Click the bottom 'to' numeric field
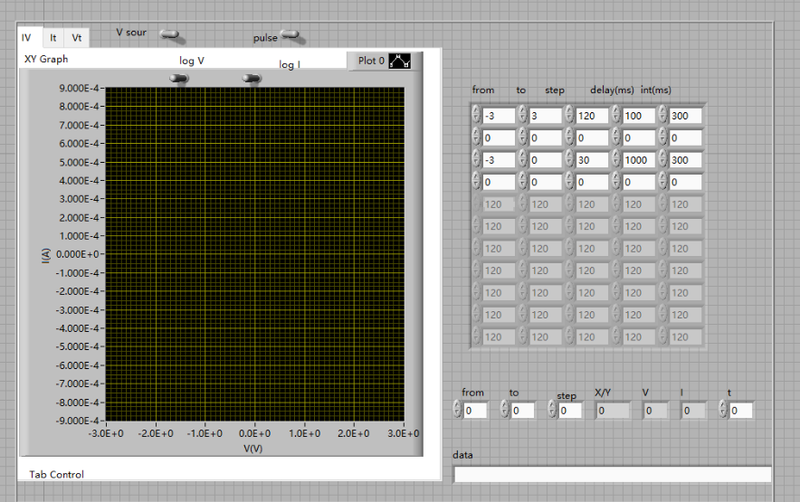The width and height of the screenshot is (800, 502). (525, 410)
